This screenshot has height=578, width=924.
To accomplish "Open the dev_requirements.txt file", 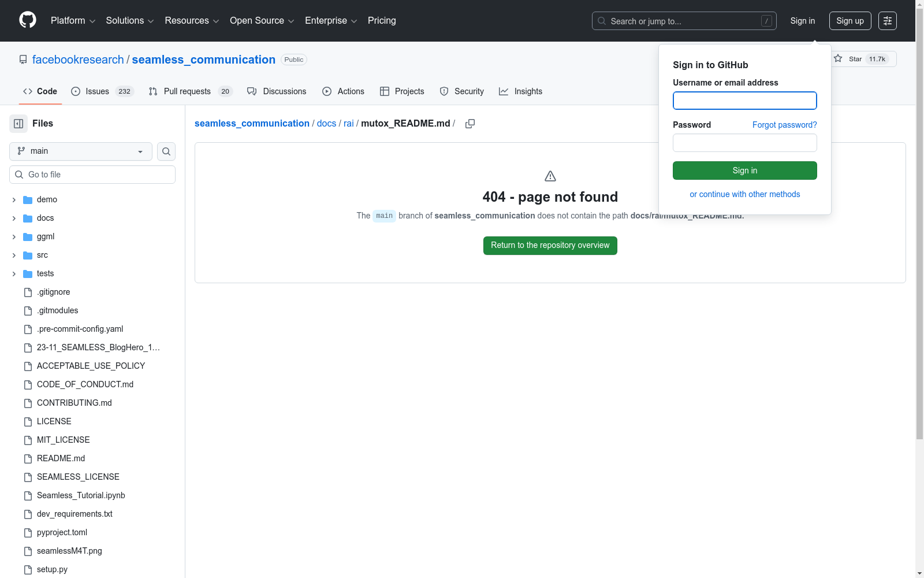I will tap(74, 514).
